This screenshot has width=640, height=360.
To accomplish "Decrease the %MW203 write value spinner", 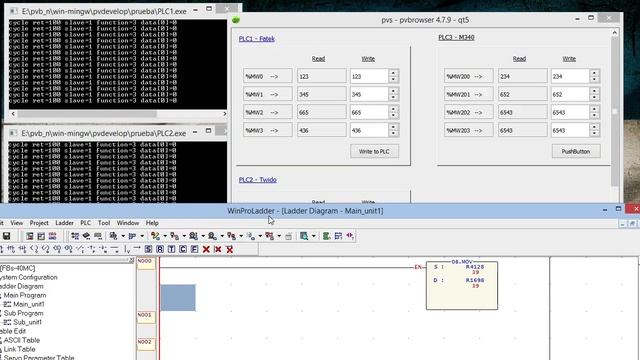I will tap(594, 133).
